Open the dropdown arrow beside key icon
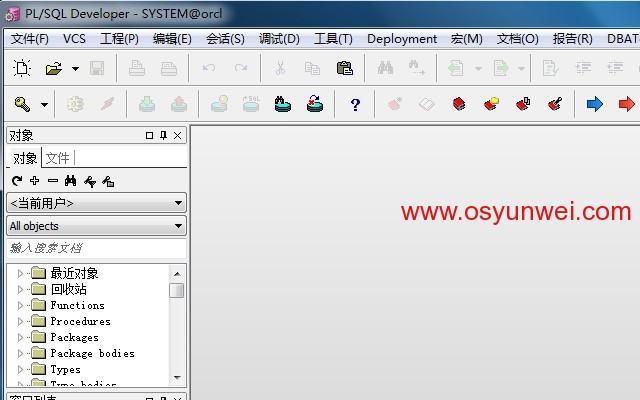The image size is (640, 400). pos(44,104)
